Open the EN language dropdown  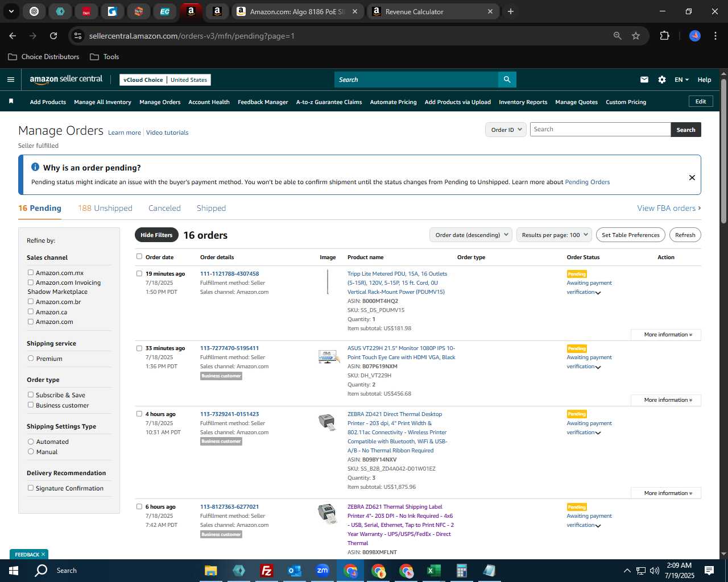coord(681,80)
